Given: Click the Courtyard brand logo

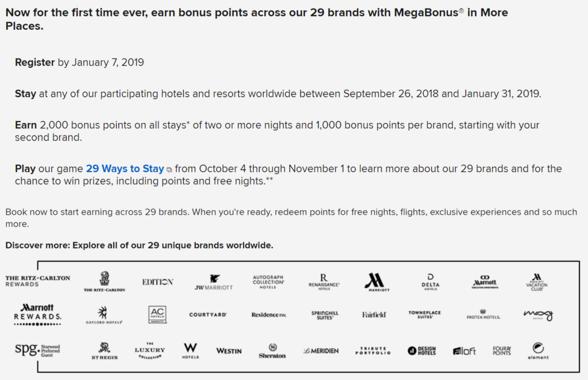Looking at the screenshot, I should click(208, 315).
